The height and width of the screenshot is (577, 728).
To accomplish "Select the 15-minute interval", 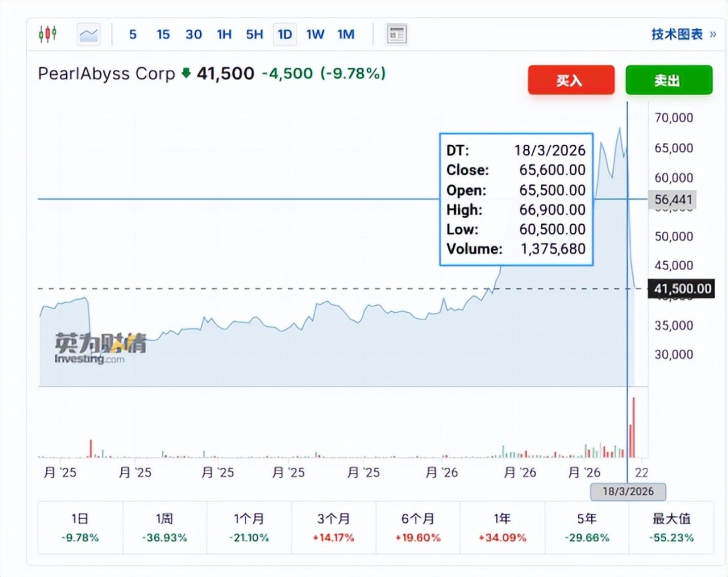I will pos(163,34).
